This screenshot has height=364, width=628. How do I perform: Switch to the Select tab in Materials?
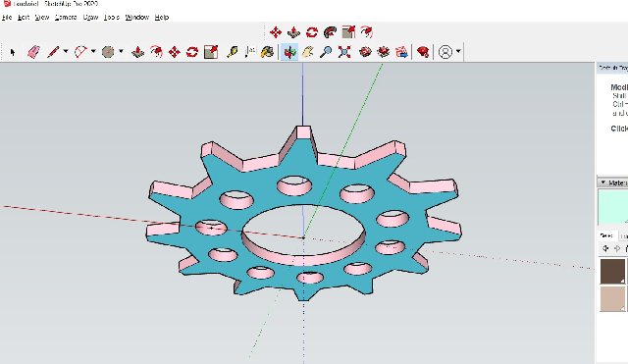(x=606, y=235)
